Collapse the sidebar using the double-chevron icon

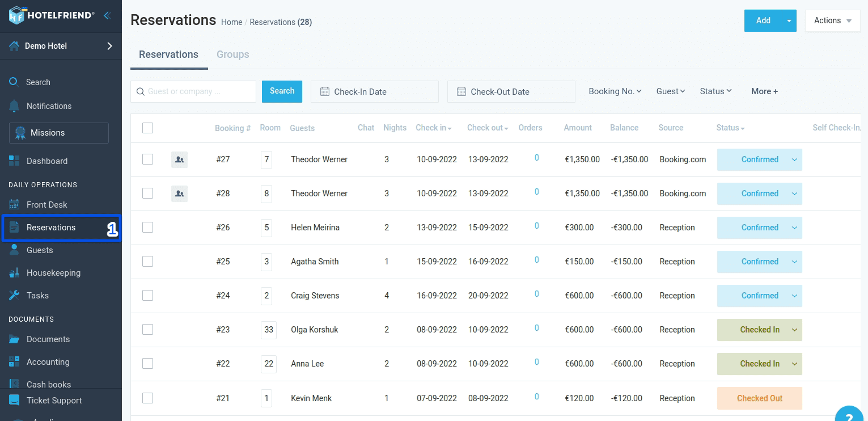(x=107, y=16)
